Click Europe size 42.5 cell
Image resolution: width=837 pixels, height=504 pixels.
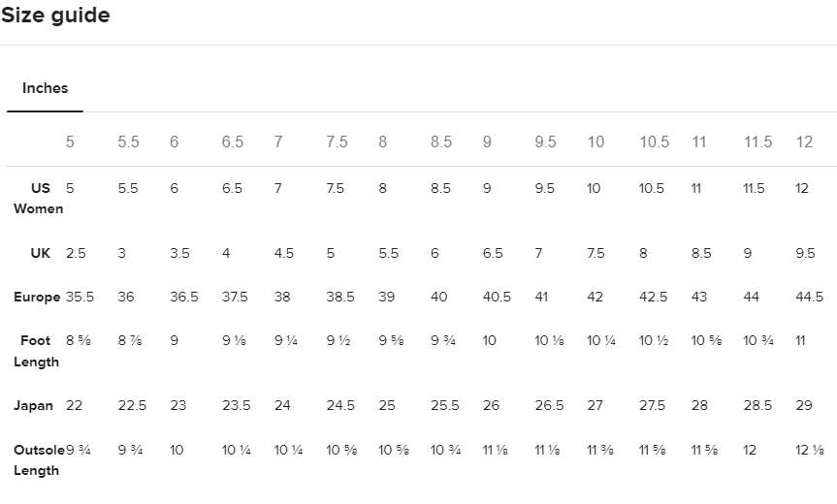(653, 298)
